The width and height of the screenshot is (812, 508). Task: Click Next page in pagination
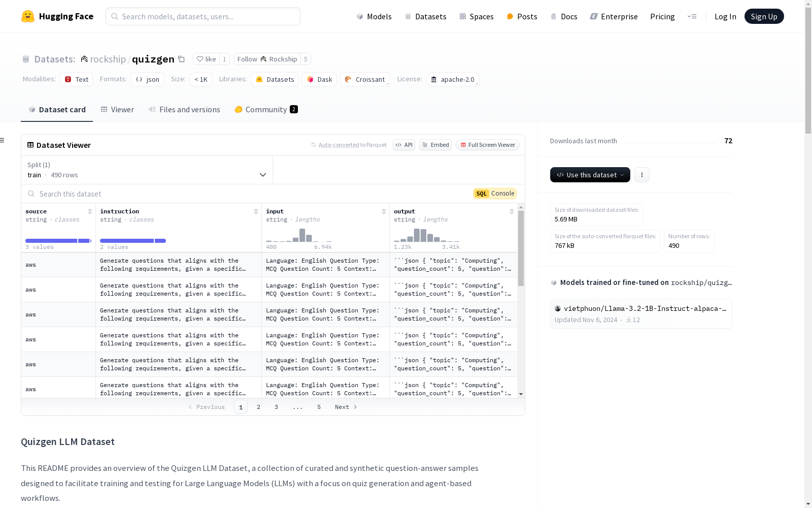[346, 407]
